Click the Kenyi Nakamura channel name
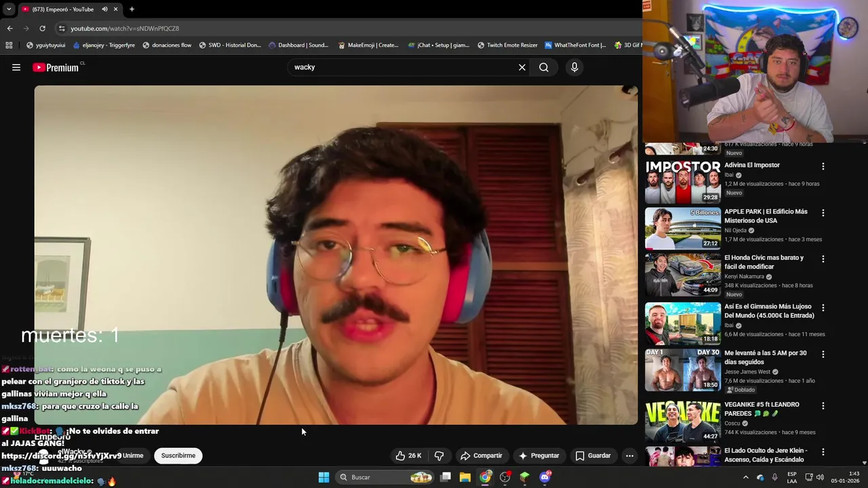Image resolution: width=868 pixels, height=488 pixels. [744, 277]
